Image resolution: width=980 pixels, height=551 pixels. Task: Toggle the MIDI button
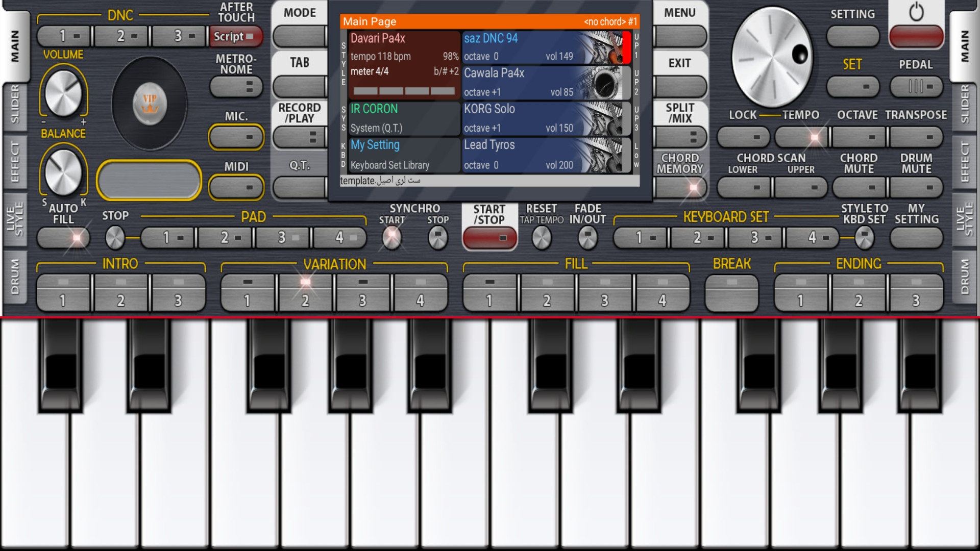236,187
